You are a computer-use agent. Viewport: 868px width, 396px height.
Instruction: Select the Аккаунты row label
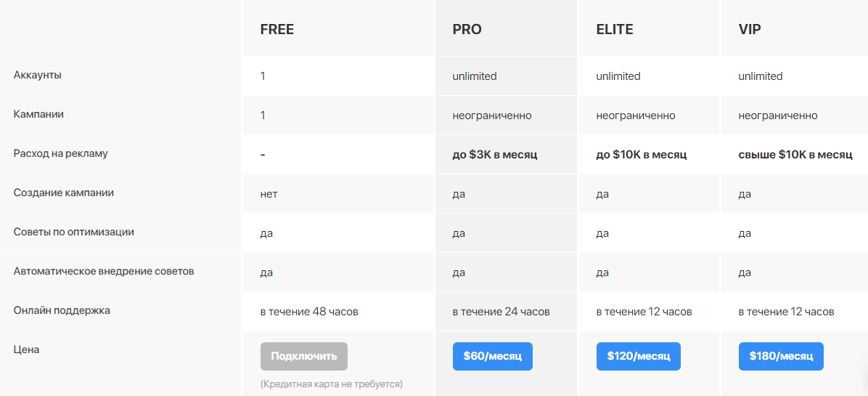tap(38, 76)
